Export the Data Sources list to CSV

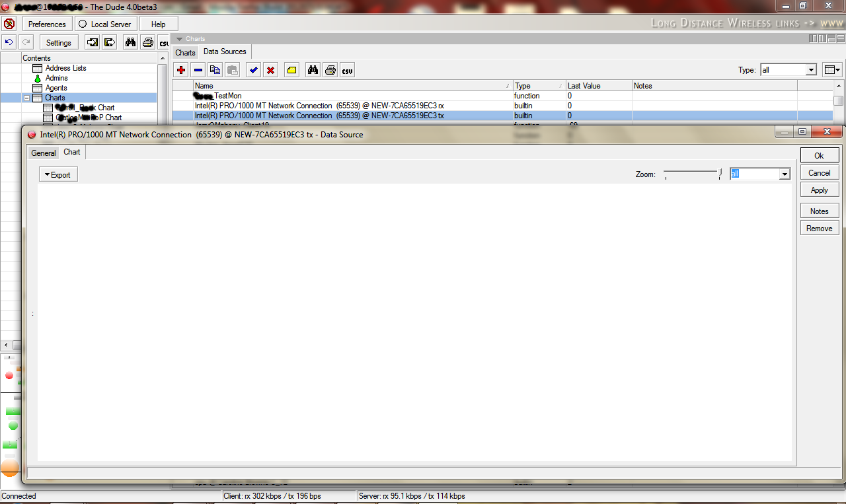(348, 70)
